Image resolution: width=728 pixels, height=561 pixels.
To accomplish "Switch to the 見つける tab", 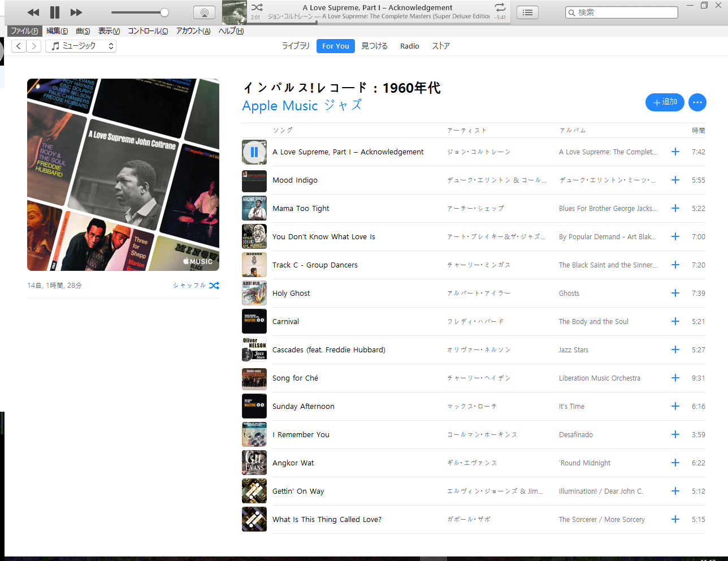I will click(374, 46).
